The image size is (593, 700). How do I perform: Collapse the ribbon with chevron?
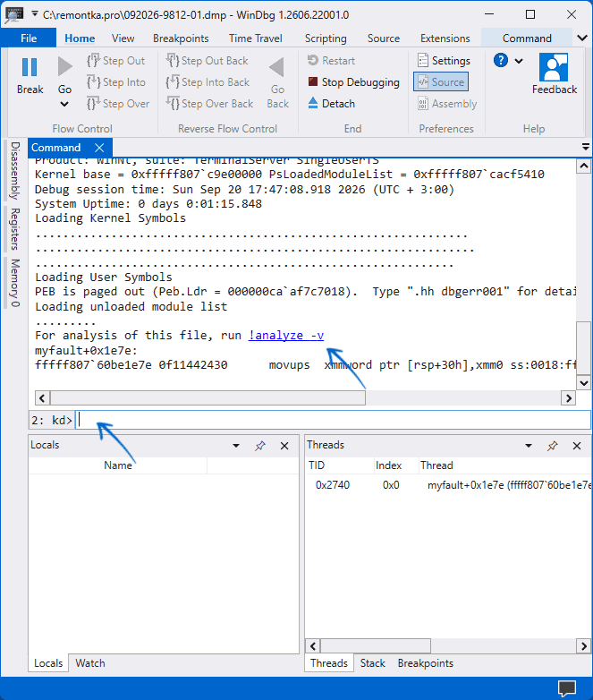click(x=582, y=38)
